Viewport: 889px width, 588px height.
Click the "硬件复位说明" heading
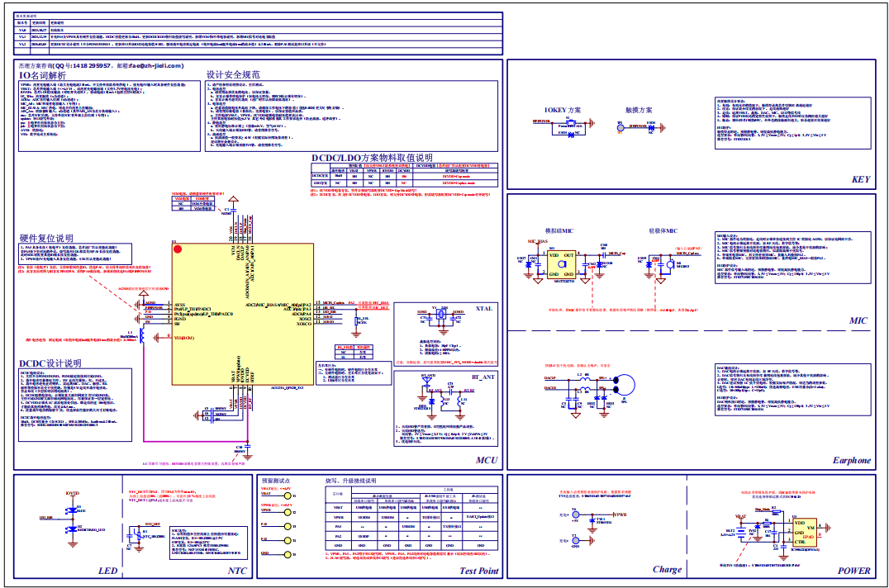(x=46, y=239)
